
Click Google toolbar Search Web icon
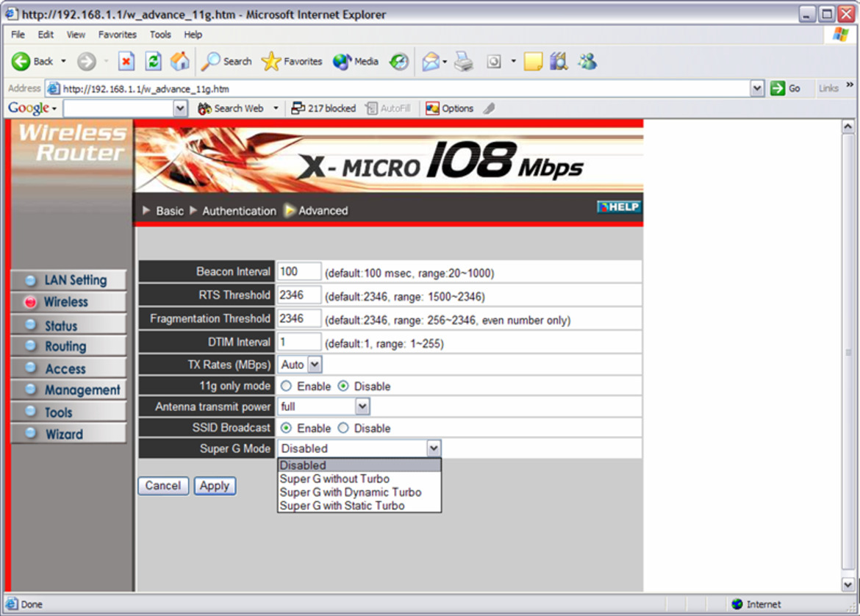coord(204,109)
